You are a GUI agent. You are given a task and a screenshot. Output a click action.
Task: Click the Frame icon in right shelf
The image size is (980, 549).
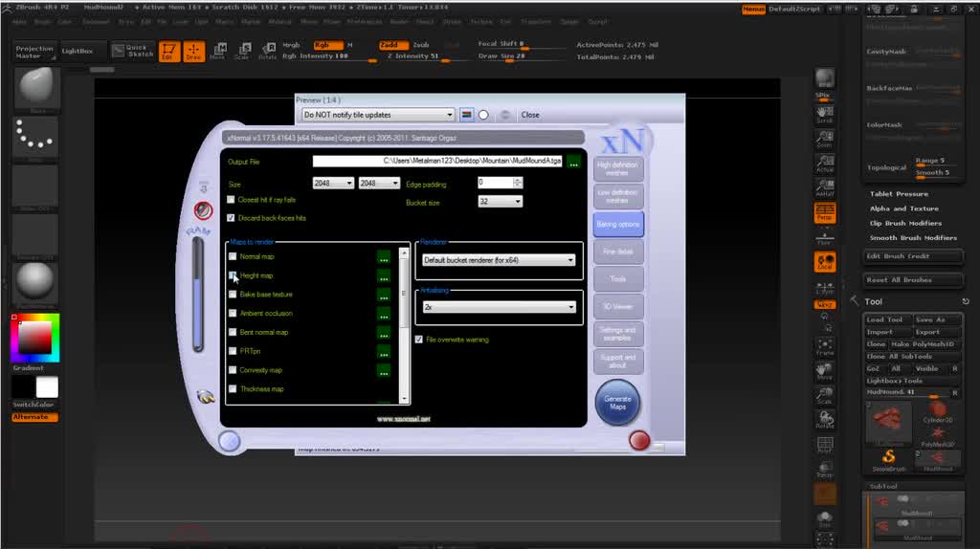(x=824, y=347)
